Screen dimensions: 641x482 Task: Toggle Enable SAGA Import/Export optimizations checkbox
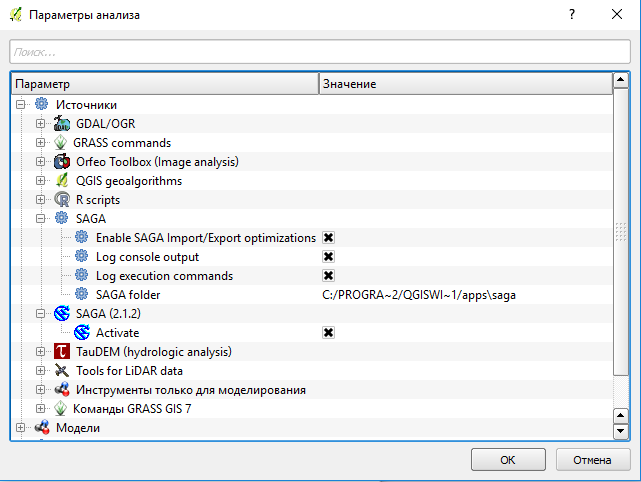[x=328, y=238]
